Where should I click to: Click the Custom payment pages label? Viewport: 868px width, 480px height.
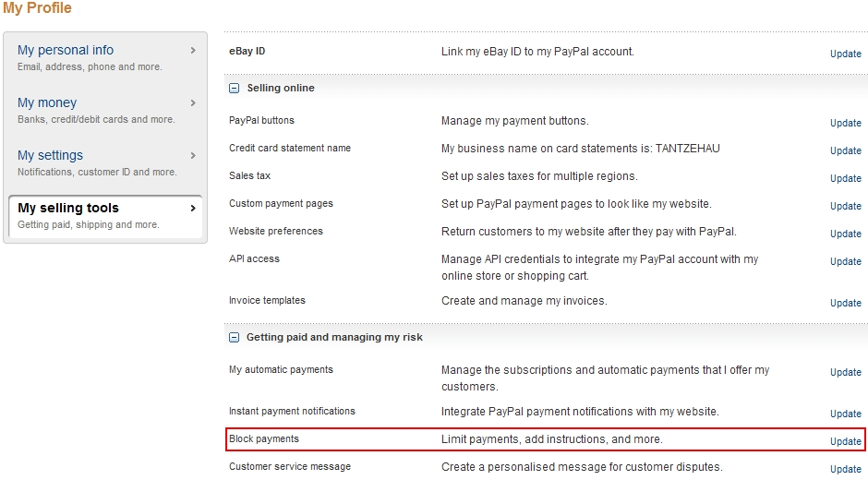point(281,204)
